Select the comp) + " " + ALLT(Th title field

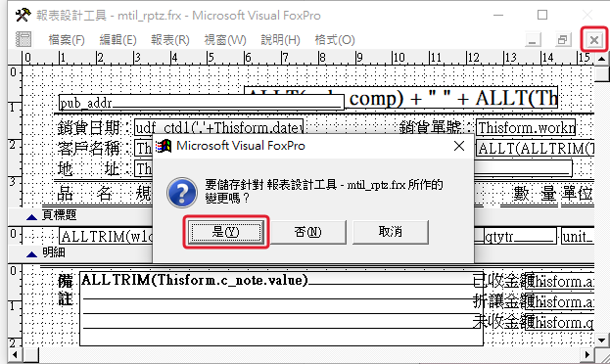click(x=451, y=98)
